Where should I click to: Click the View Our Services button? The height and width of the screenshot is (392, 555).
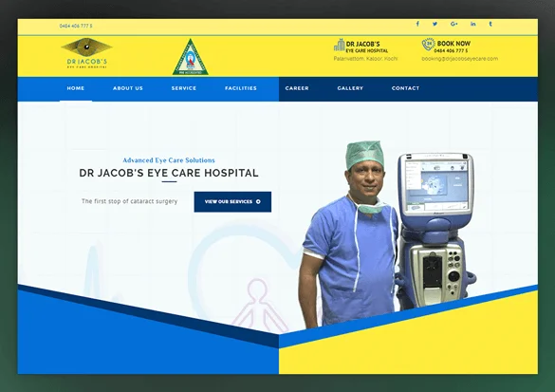click(x=232, y=202)
